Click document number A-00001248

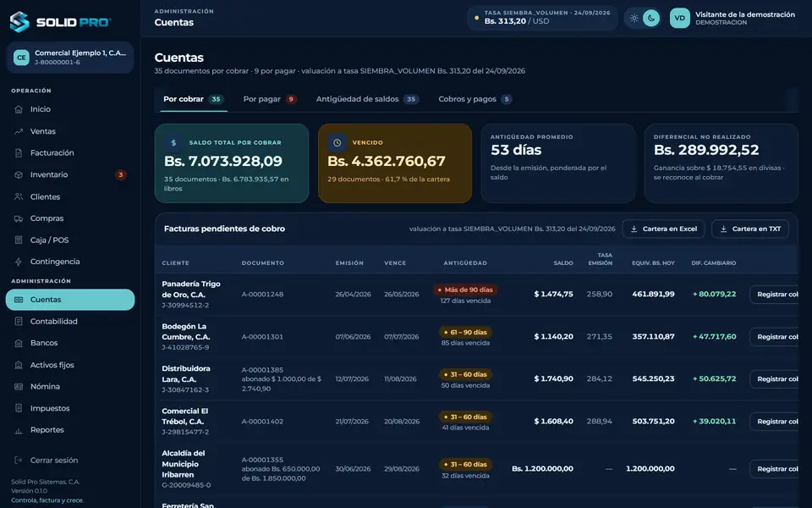(262, 295)
